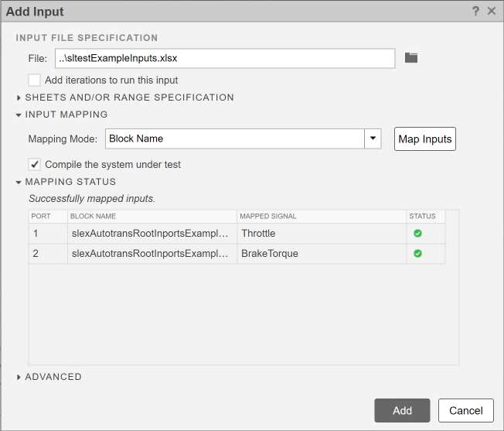
Task: Click the green status icon for Throttle
Action: [x=417, y=233]
